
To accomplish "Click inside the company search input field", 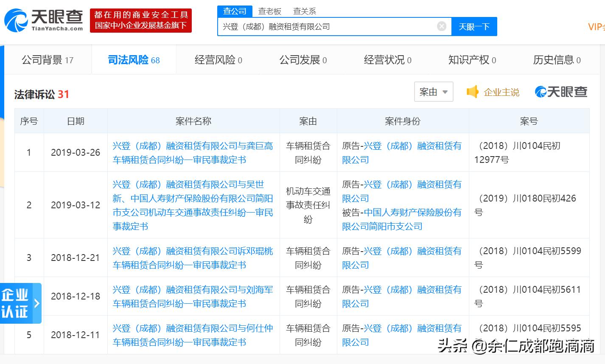I will 331,26.
